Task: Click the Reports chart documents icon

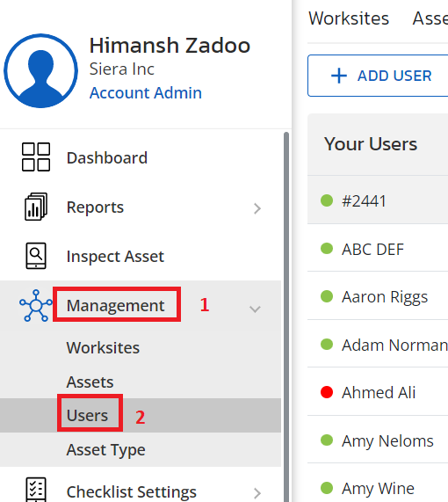Action: (x=36, y=207)
